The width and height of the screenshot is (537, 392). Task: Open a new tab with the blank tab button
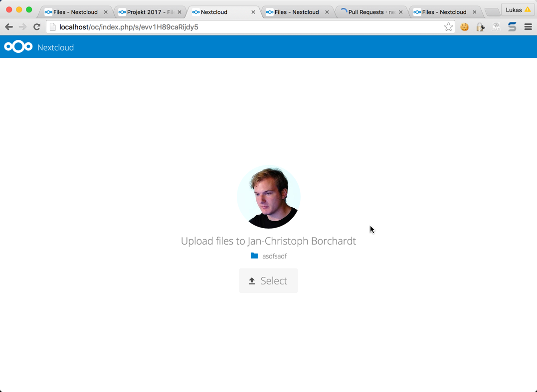[492, 12]
